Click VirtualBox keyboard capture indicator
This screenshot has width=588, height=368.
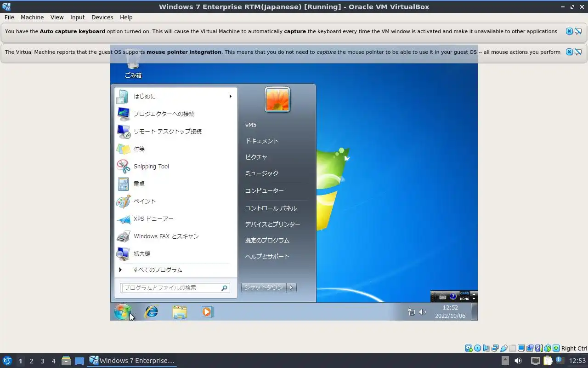point(556,348)
